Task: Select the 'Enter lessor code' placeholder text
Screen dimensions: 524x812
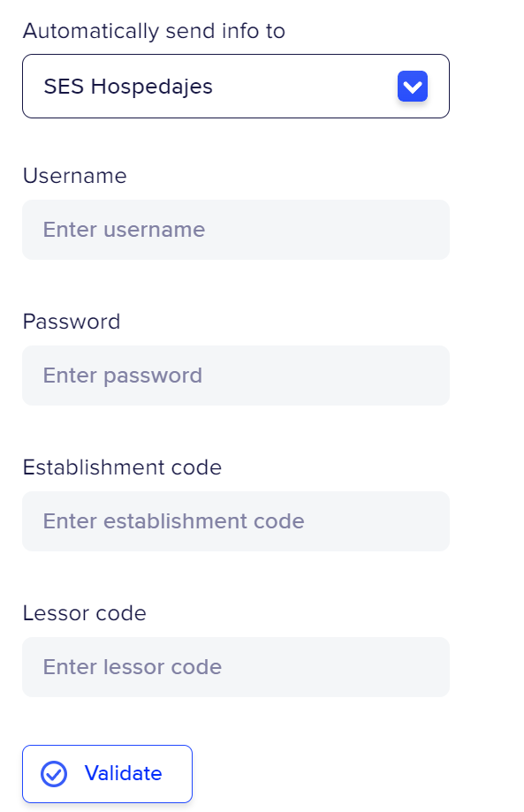Action: 132,667
